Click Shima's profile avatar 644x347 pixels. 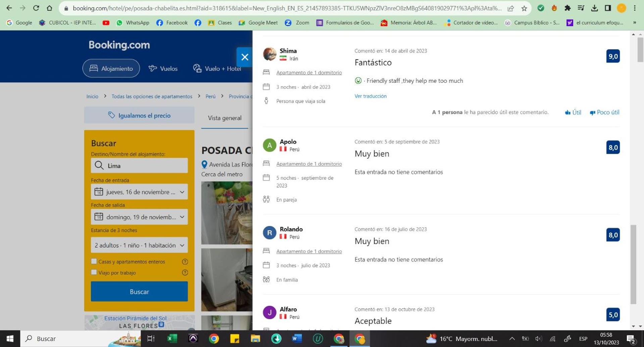[269, 54]
